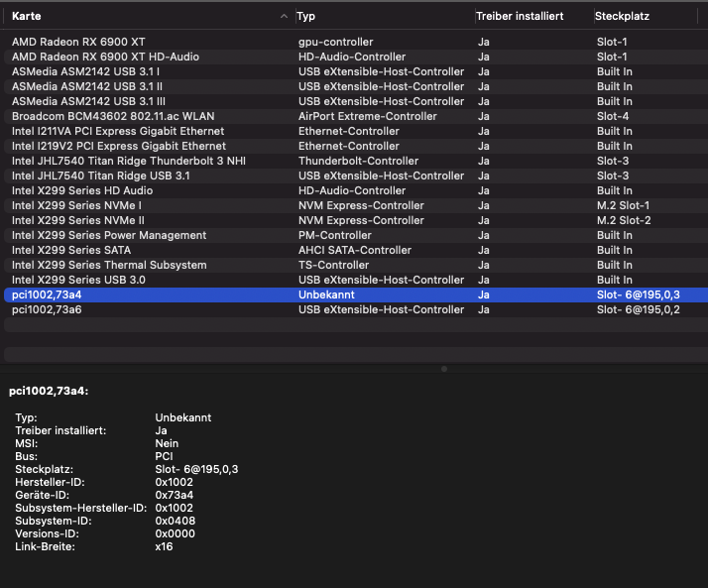
Task: Select Intel I219V2 PCI Express Gigabit Ethernet
Action: (x=119, y=146)
